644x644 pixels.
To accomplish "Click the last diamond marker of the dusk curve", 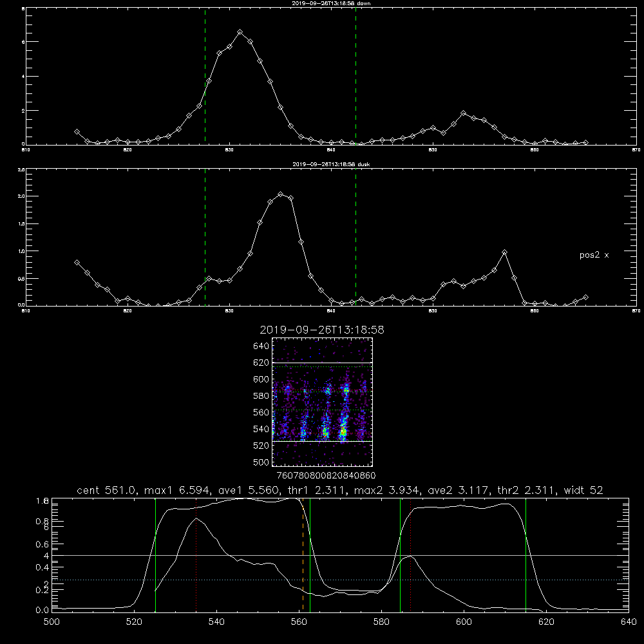I will 585,297.
